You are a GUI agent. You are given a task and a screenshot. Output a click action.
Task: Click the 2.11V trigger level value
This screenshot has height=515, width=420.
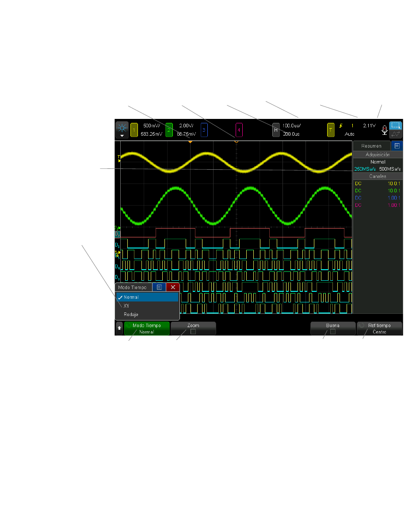[x=369, y=126]
